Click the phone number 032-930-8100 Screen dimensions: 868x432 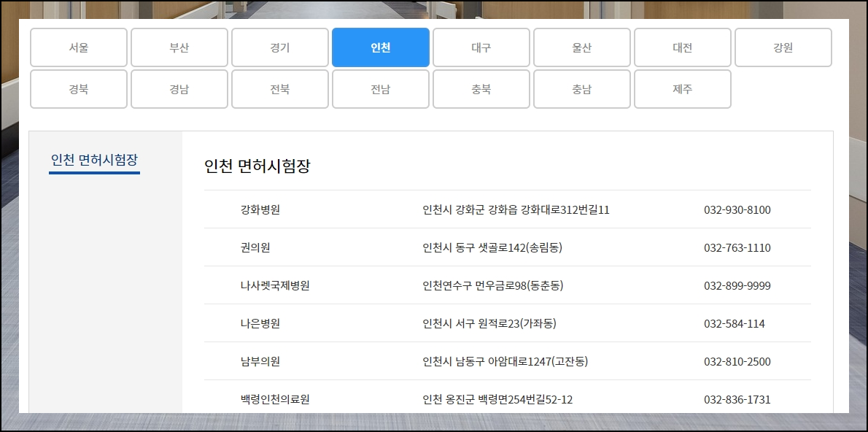(x=737, y=210)
